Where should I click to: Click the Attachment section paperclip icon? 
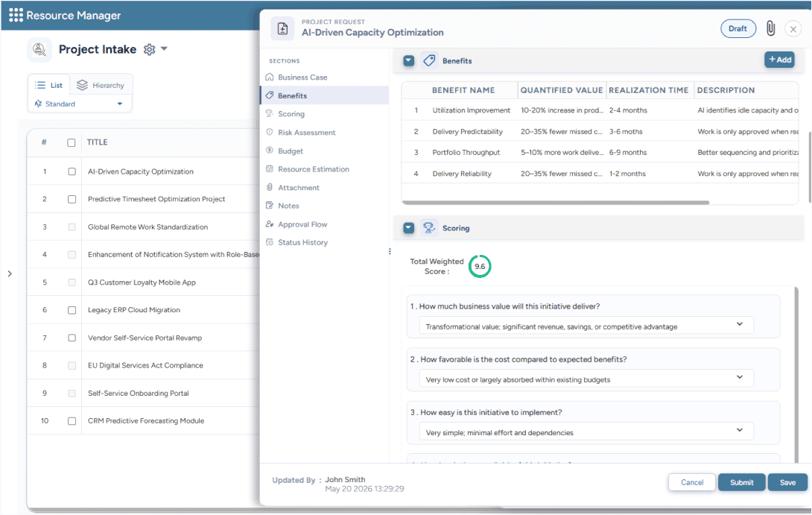point(269,187)
